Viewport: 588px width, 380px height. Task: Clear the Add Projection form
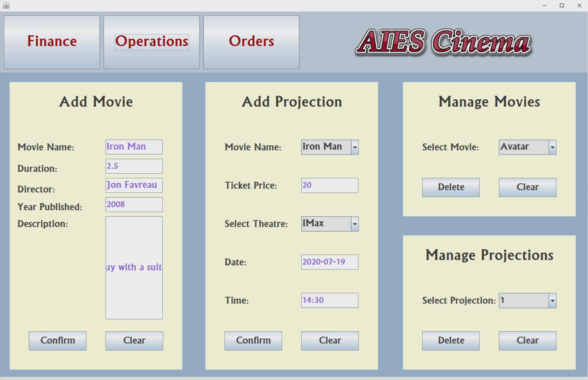click(330, 341)
